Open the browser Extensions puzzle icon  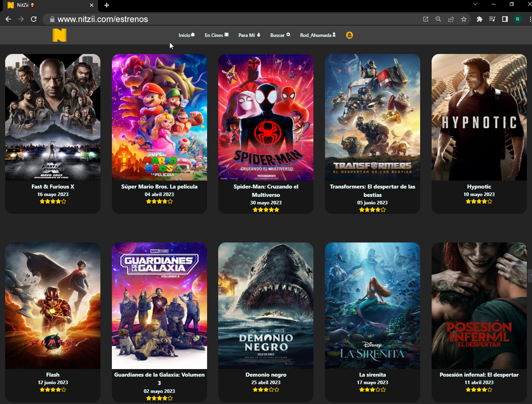(x=479, y=19)
